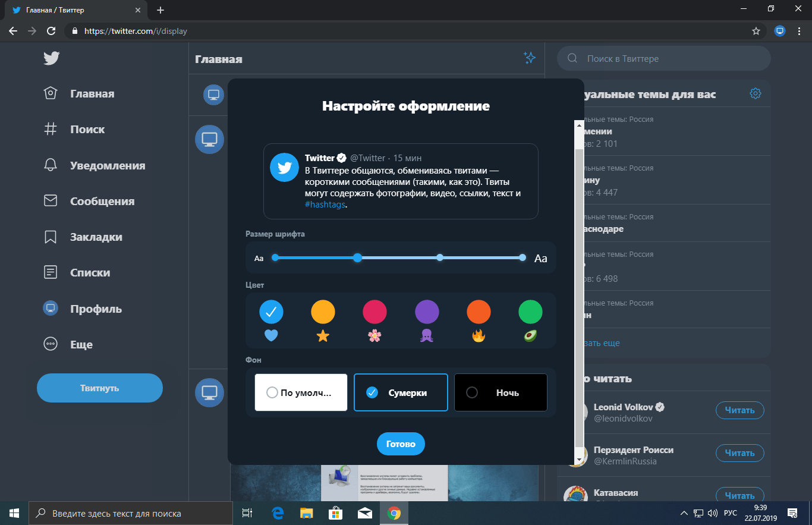Go to Сообщения in the left navigation
812x525 pixels.
[102, 201]
